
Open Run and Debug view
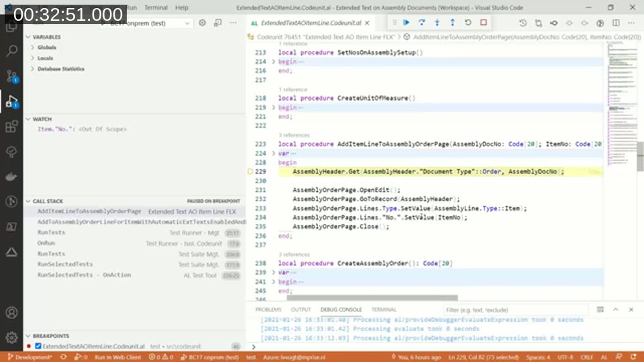click(11, 101)
